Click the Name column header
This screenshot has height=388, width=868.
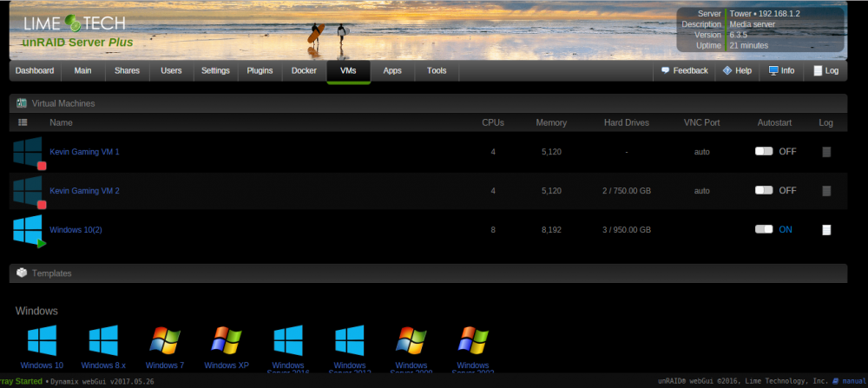(61, 123)
